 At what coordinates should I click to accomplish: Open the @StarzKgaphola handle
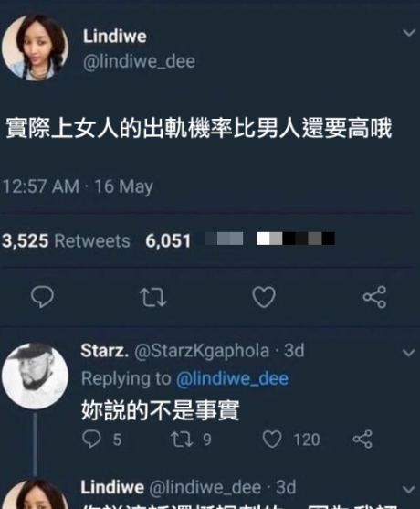202,351
